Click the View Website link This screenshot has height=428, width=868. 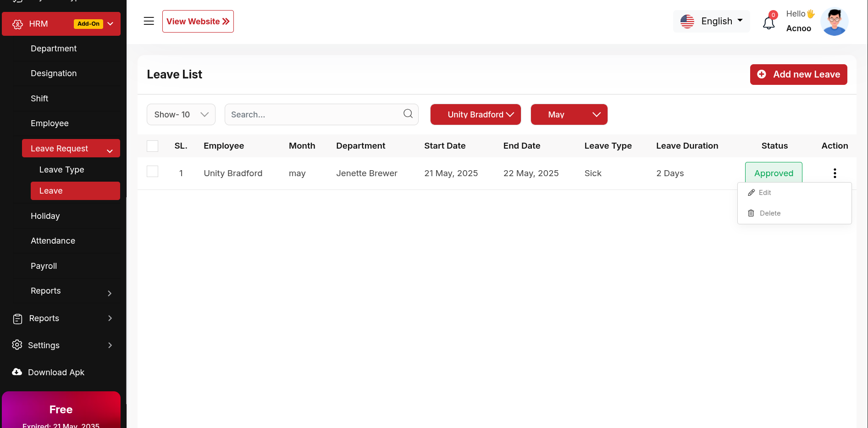click(198, 22)
